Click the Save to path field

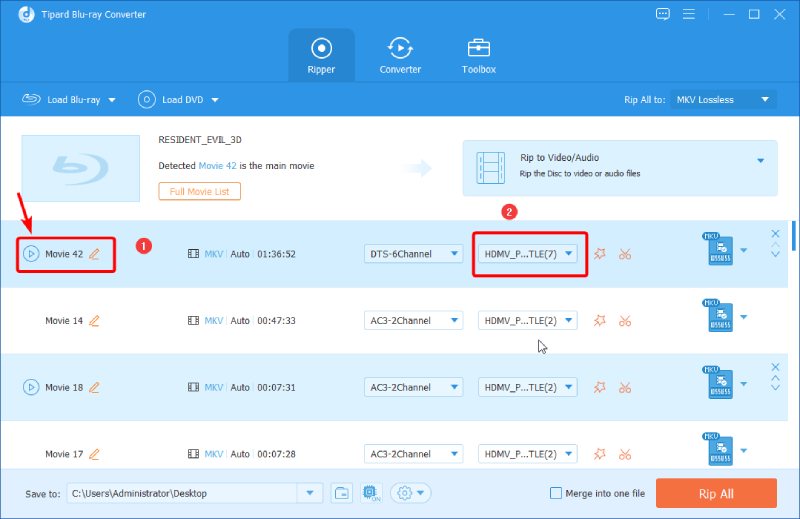[182, 493]
